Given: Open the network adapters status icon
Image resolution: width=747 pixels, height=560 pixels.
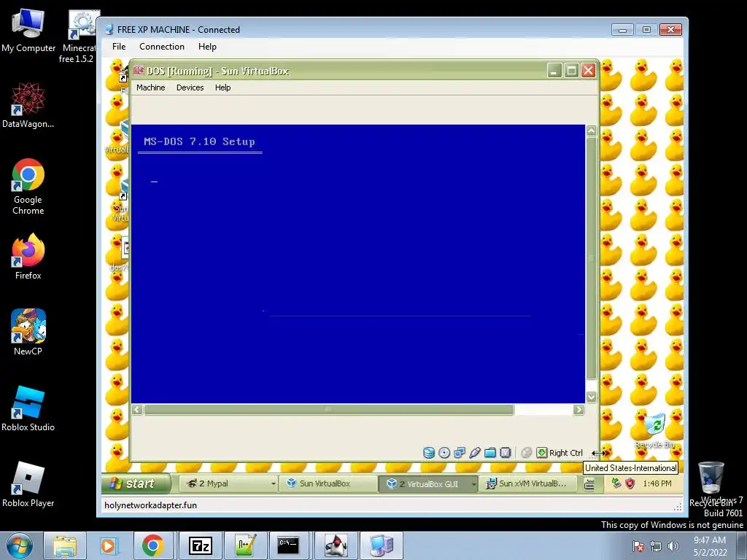Looking at the screenshot, I should click(460, 453).
